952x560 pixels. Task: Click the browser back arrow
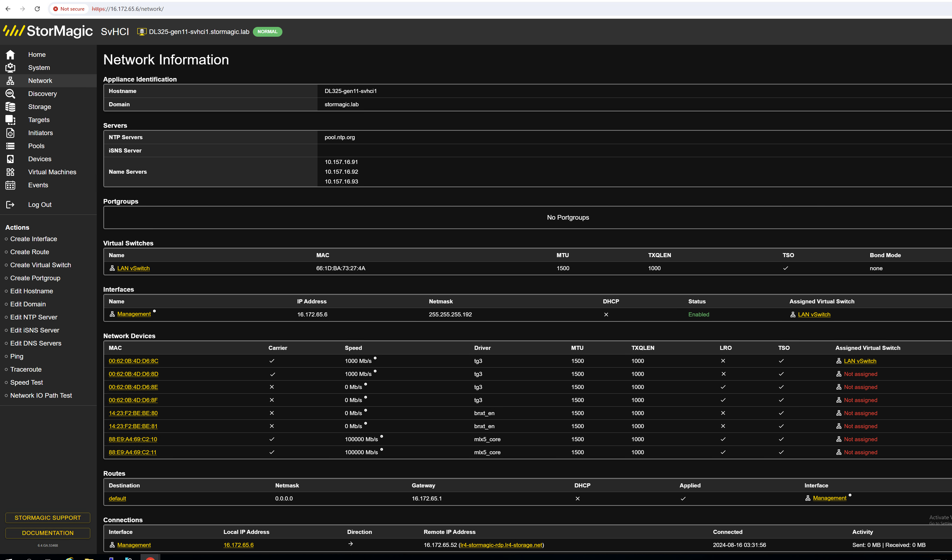(8, 9)
